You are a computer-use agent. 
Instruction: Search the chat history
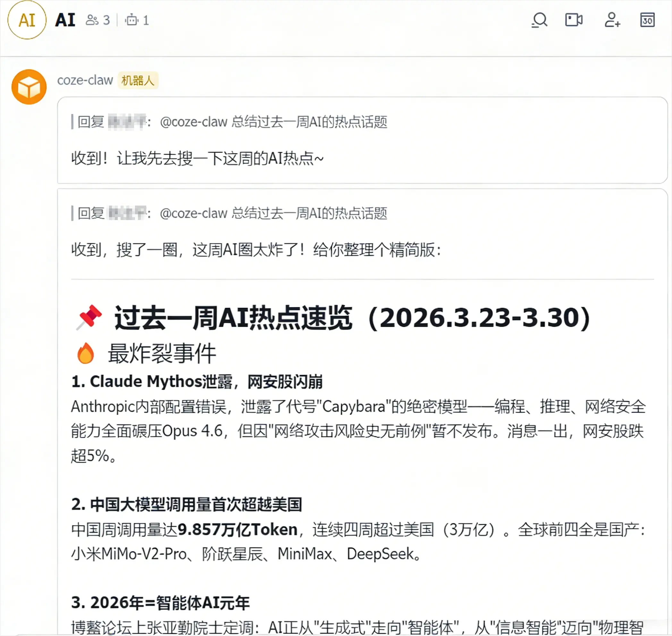tap(540, 20)
